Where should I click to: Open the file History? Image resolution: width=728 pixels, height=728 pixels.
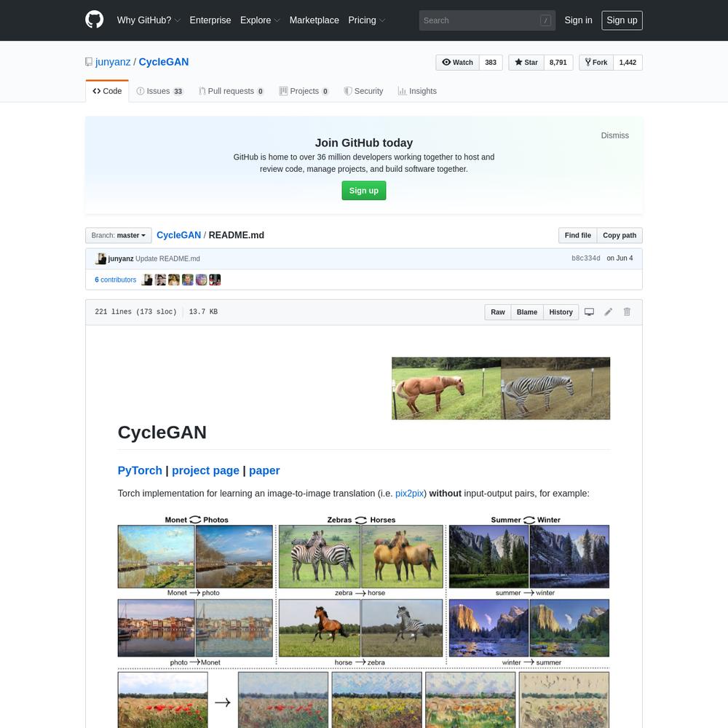(561, 312)
